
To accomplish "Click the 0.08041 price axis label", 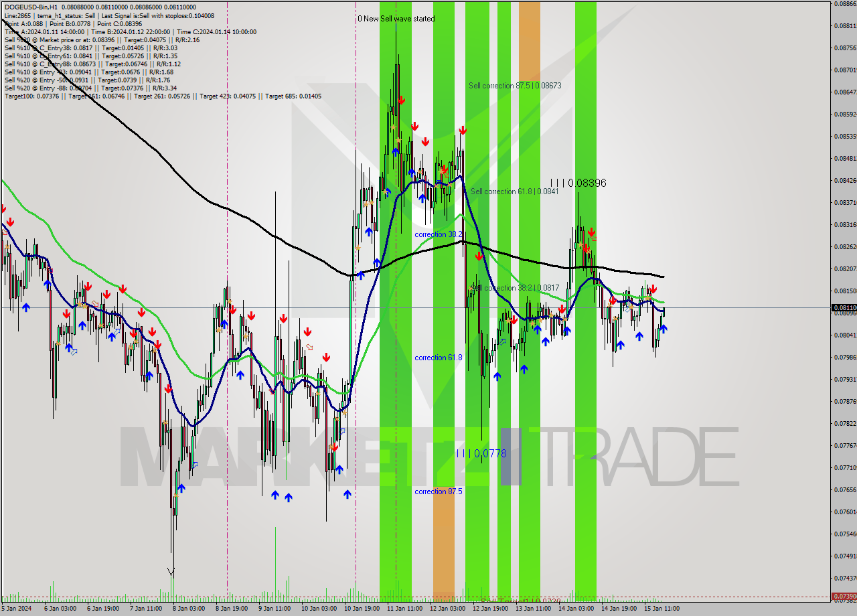I will click(x=846, y=335).
